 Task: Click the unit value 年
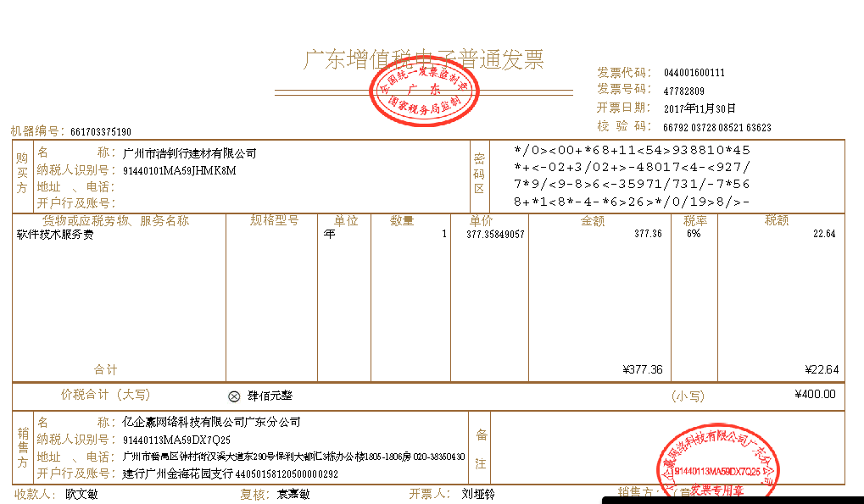pyautogui.click(x=330, y=235)
